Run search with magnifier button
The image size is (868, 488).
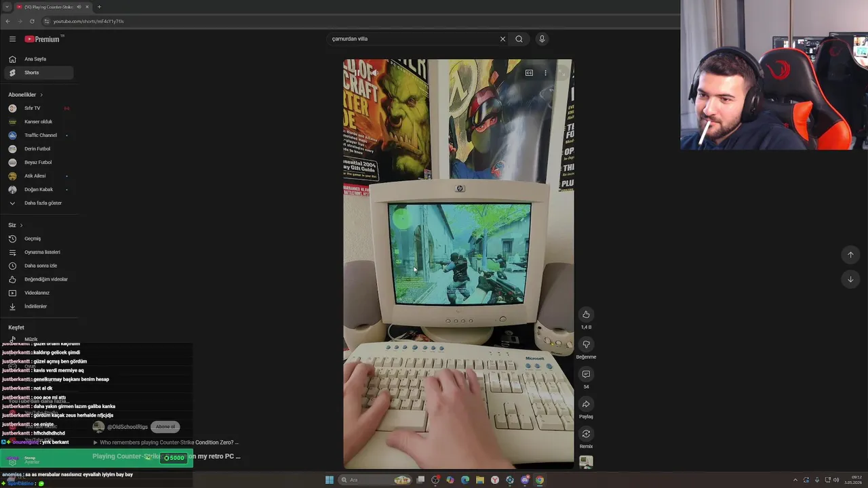coord(519,39)
